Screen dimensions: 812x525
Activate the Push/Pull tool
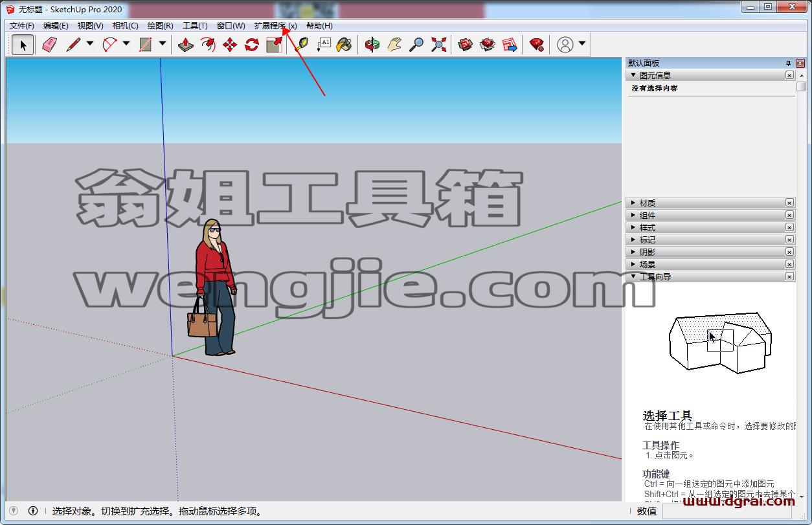coord(186,45)
